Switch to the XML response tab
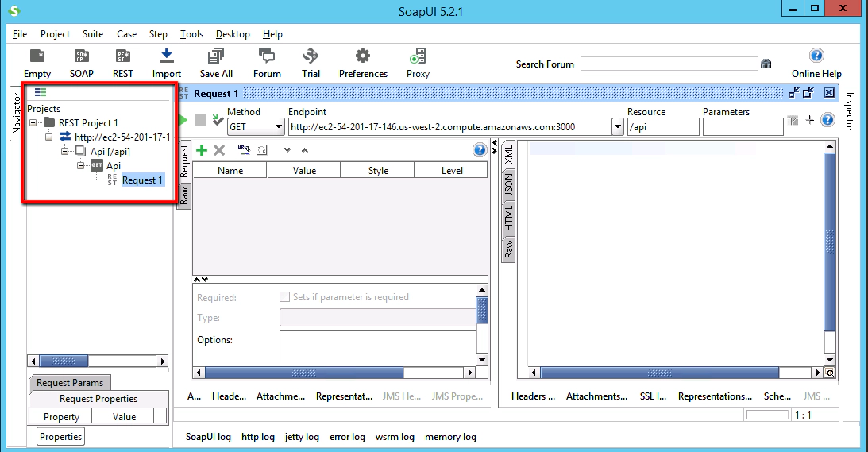 click(x=508, y=155)
